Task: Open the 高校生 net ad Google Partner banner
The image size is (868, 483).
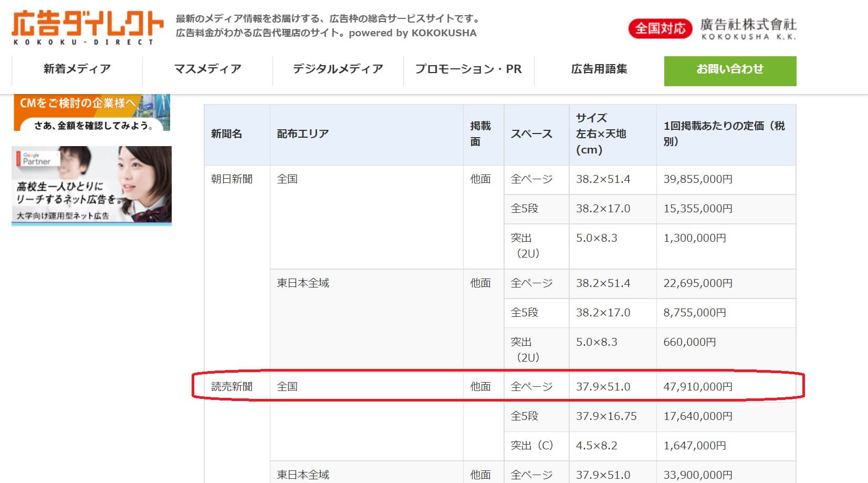Action: coord(91,186)
